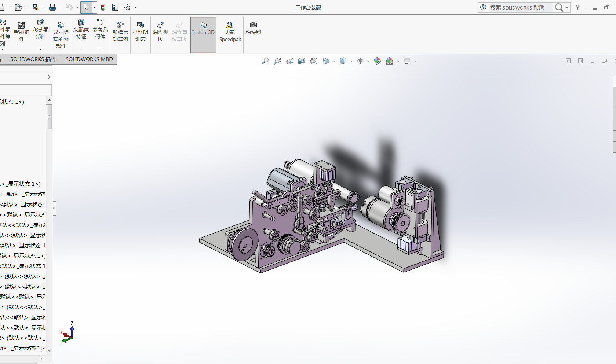Open Hide/Show Items dropdown arrow
This screenshot has width=616, height=364.
pos(369,61)
